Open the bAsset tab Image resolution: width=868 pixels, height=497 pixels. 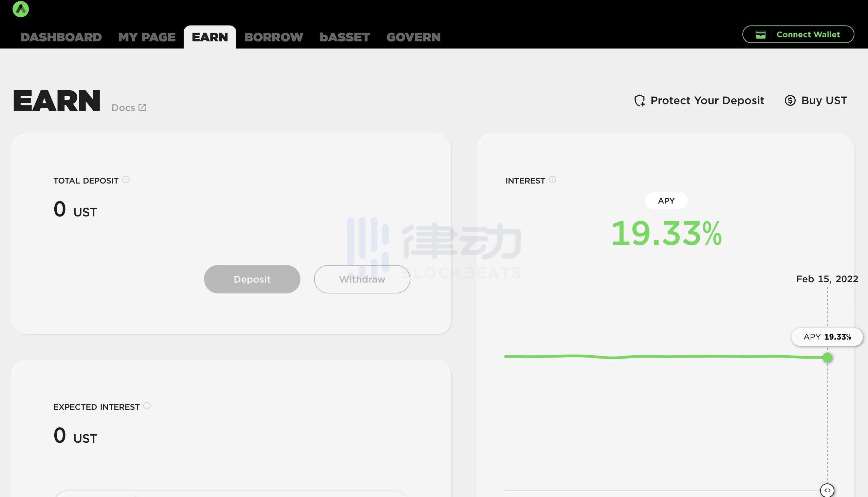coord(345,37)
